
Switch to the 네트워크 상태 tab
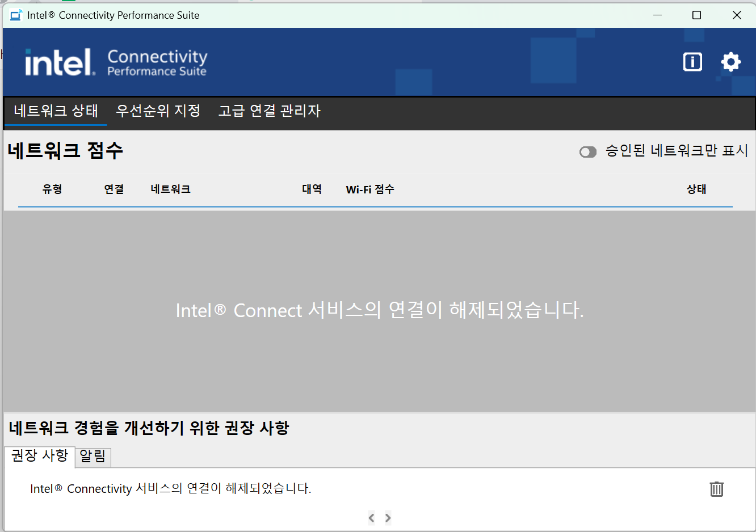(56, 111)
